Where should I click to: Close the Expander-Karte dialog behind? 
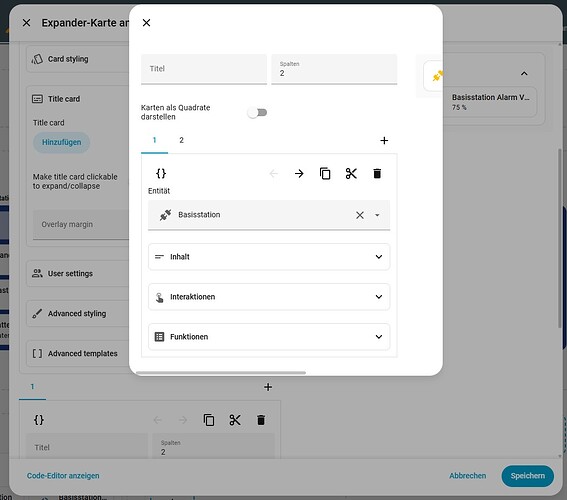26,23
